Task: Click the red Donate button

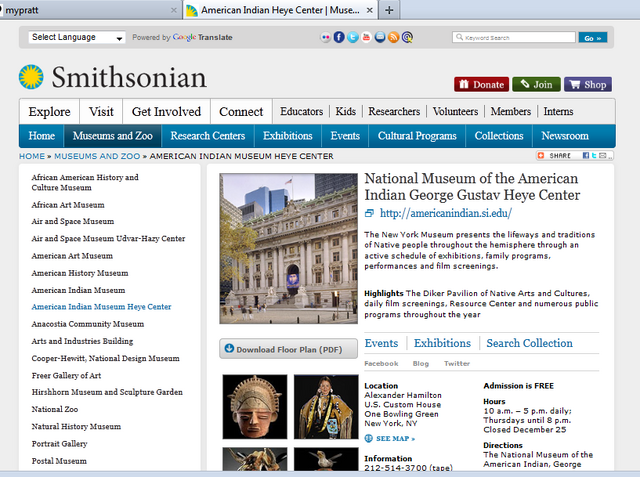Action: point(482,84)
